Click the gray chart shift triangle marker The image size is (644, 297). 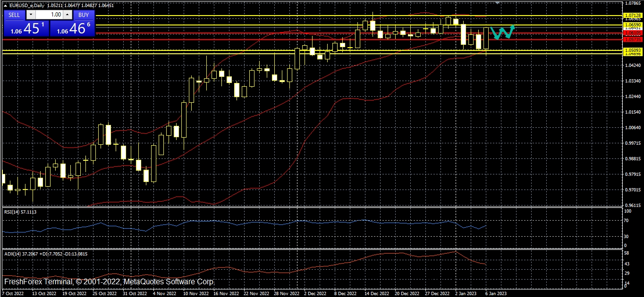(x=497, y=2)
